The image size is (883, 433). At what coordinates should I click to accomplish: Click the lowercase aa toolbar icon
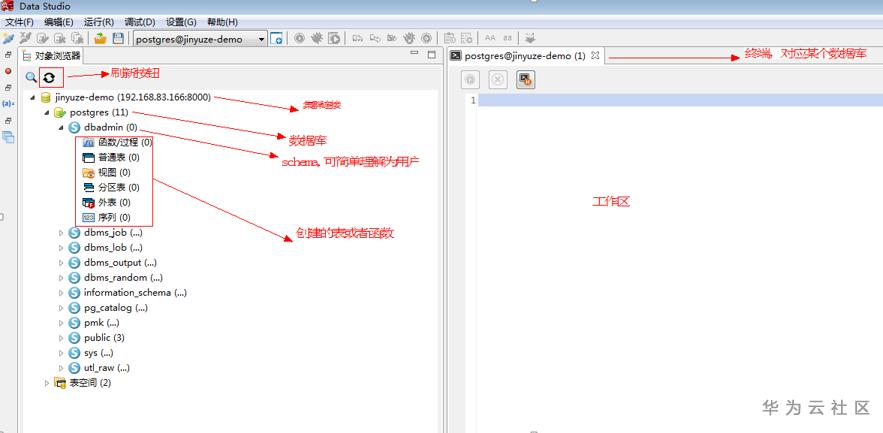[x=507, y=38]
